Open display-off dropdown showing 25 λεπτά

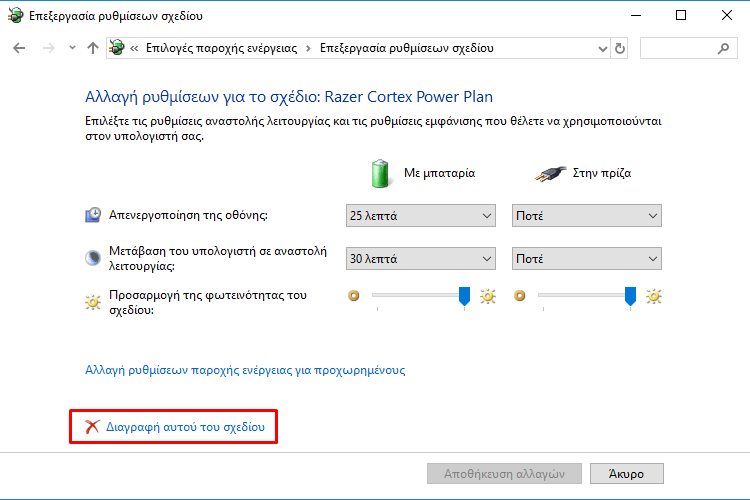pyautogui.click(x=420, y=216)
